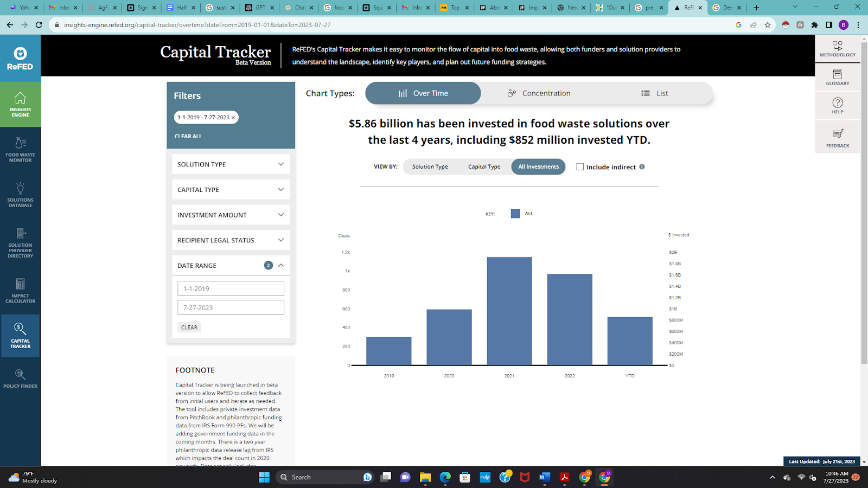Screen dimensions: 868x488
Task: Expand the Investment Amount filter
Action: pos(231,215)
